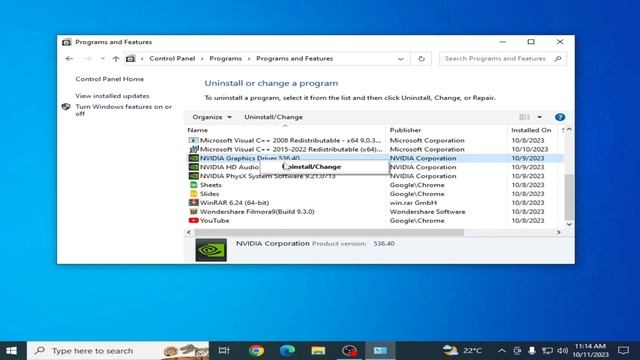This screenshot has width=640, height=360.
Task: Click the 10/10/2023 installed date
Action: click(x=530, y=149)
